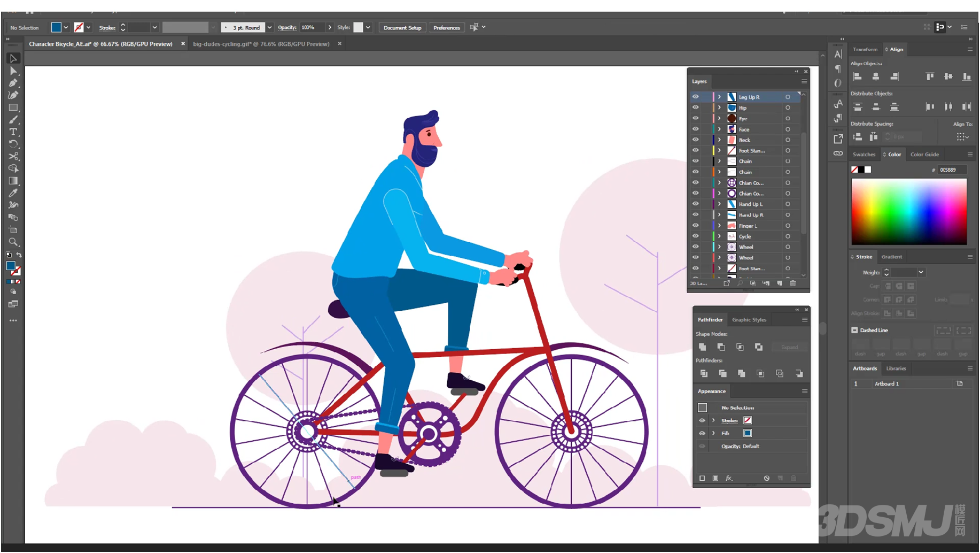This screenshot has width=980, height=553.
Task: Hide the Hip layer
Action: coord(696,107)
